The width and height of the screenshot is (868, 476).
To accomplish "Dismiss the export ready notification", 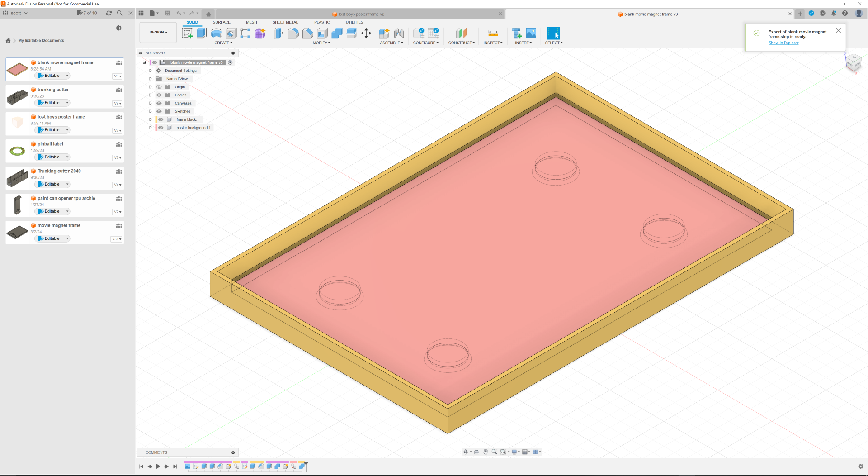I will pos(838,30).
